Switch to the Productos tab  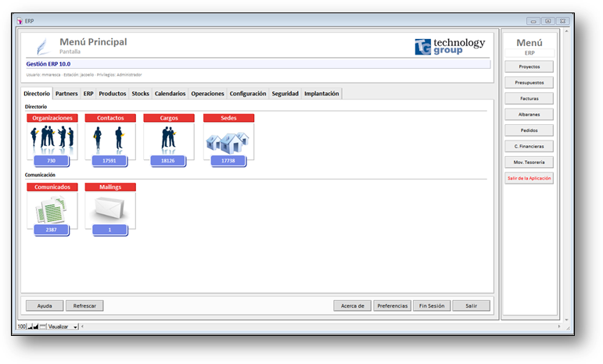click(113, 94)
